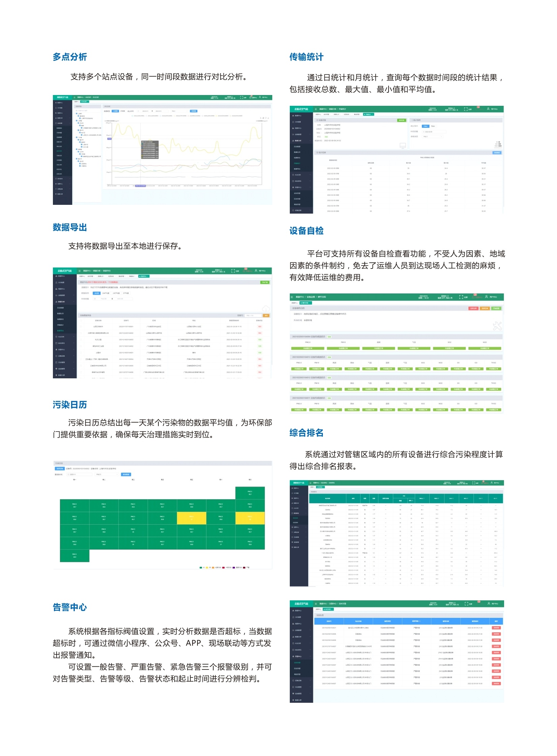Expand 综合排名 sidebar menu in 数据导出 screenshot

pyautogui.click(x=65, y=343)
